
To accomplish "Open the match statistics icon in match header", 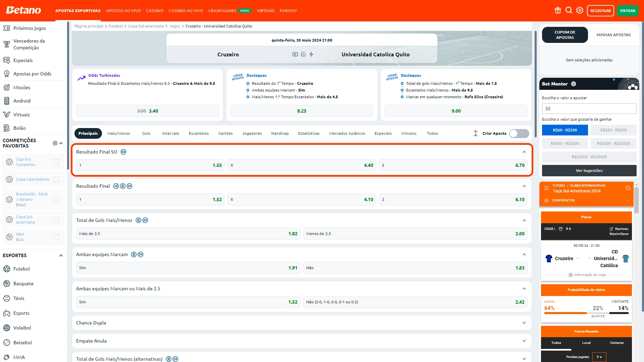I will pyautogui.click(x=303, y=54).
